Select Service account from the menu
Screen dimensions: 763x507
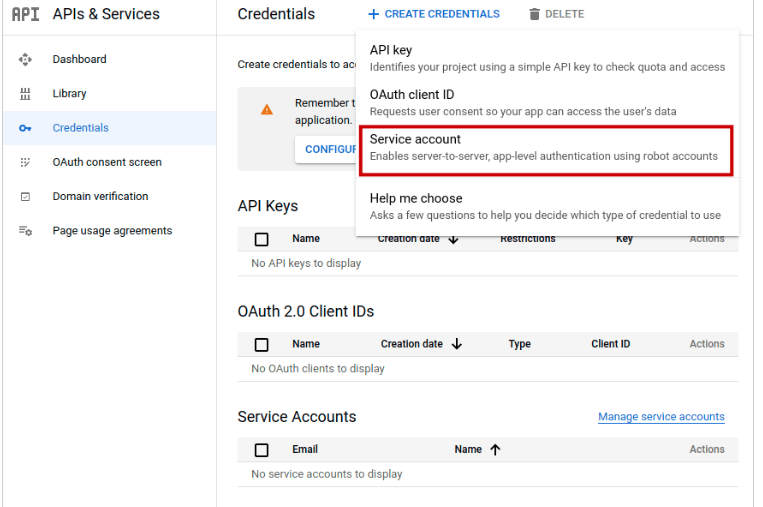[x=546, y=150]
